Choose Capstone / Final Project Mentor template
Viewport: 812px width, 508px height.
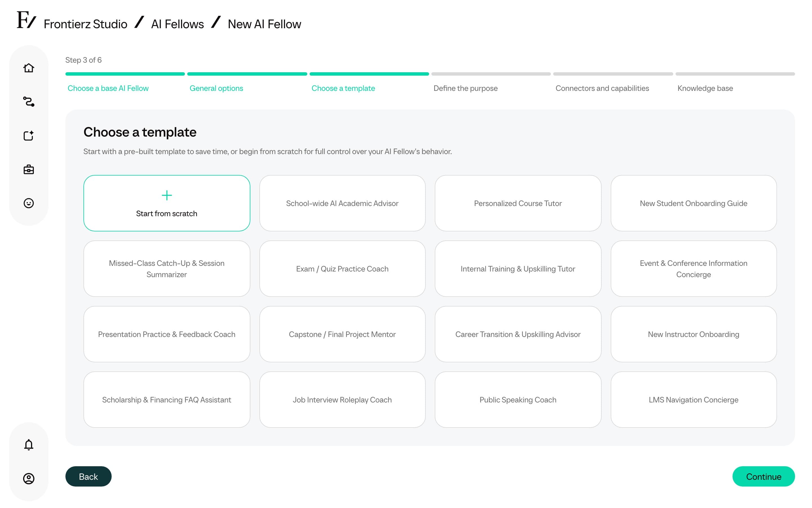tap(342, 334)
